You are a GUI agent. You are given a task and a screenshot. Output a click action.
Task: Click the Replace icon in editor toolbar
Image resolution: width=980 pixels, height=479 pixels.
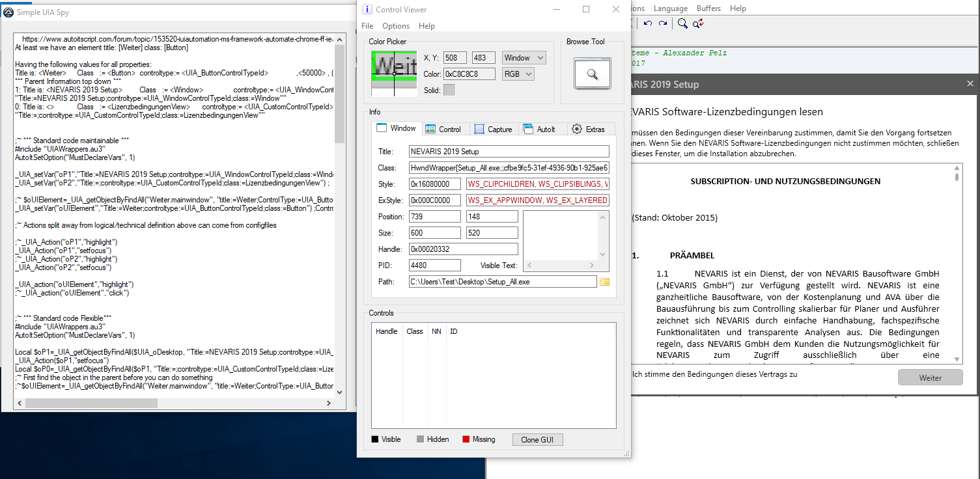tap(697, 23)
